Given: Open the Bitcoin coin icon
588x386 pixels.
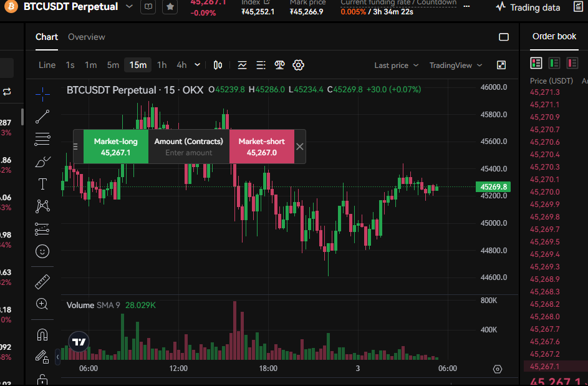Looking at the screenshot, I should tap(11, 6).
